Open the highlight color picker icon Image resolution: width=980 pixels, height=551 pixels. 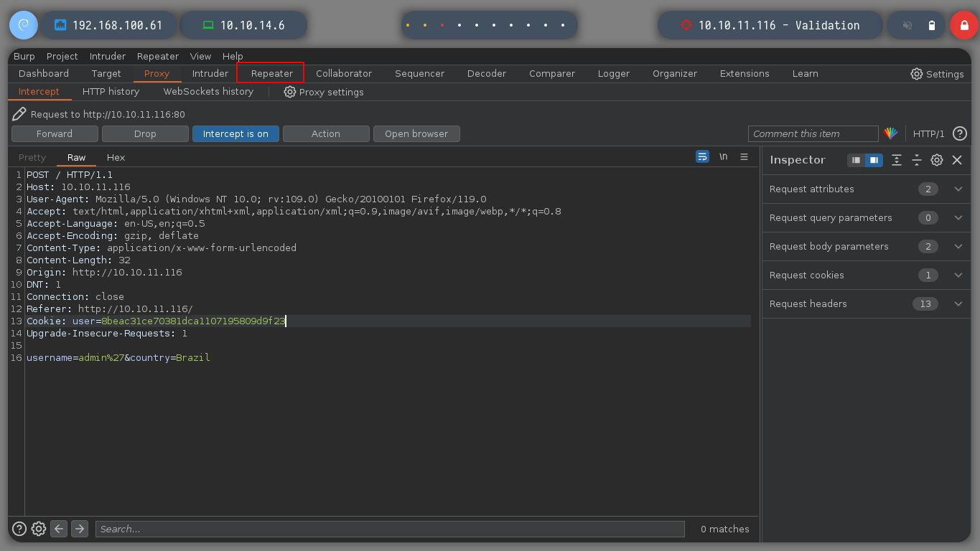click(x=890, y=133)
